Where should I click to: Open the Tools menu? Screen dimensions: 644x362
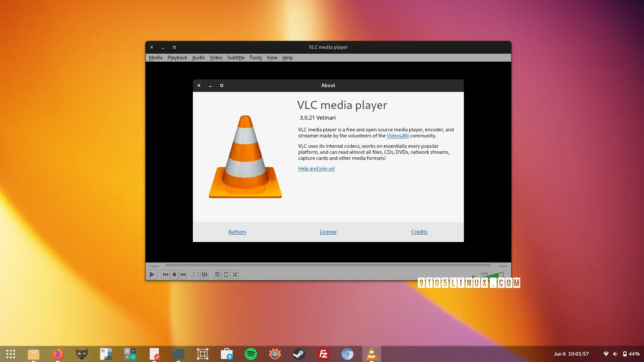(x=256, y=58)
